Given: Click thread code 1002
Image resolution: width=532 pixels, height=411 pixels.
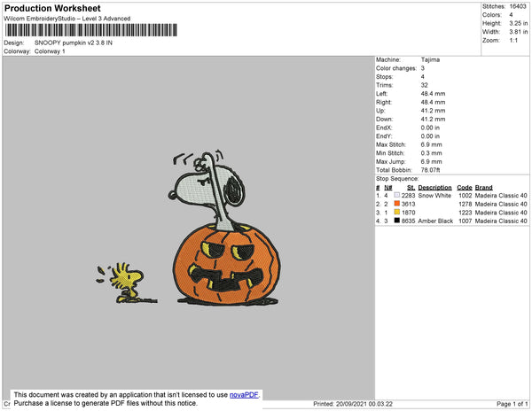Looking at the screenshot, I should point(465,196).
